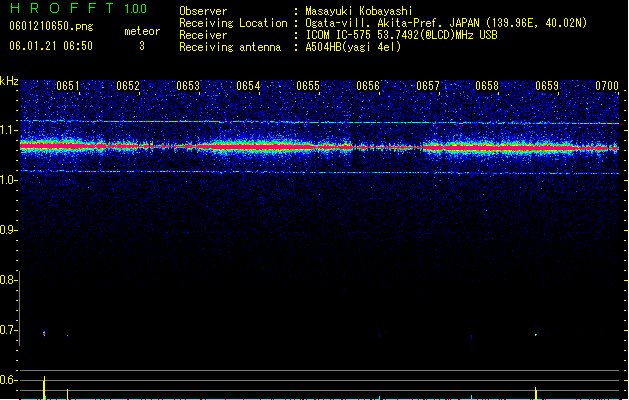This screenshot has width=629, height=400.
Task: Click the 0.7 kHz axis label
Action: click(8, 330)
